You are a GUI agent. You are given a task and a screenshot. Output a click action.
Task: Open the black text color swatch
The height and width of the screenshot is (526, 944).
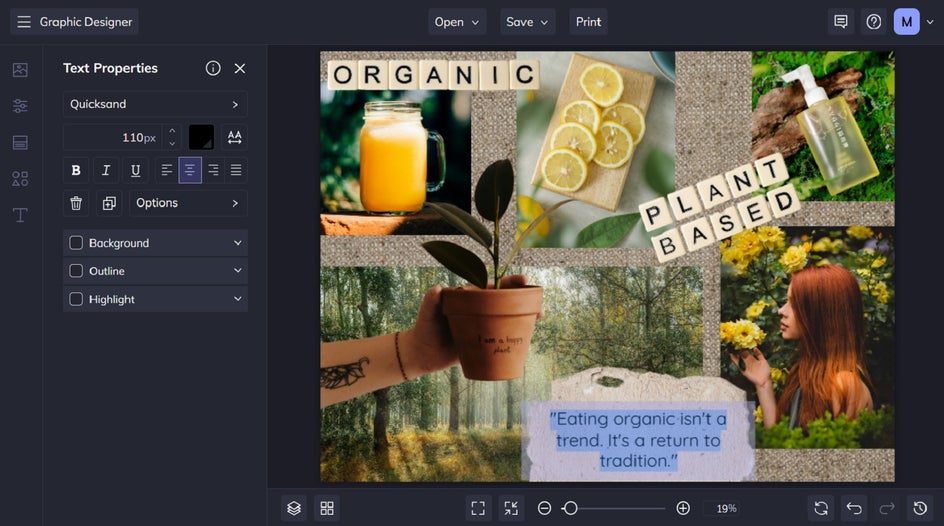[x=201, y=137]
